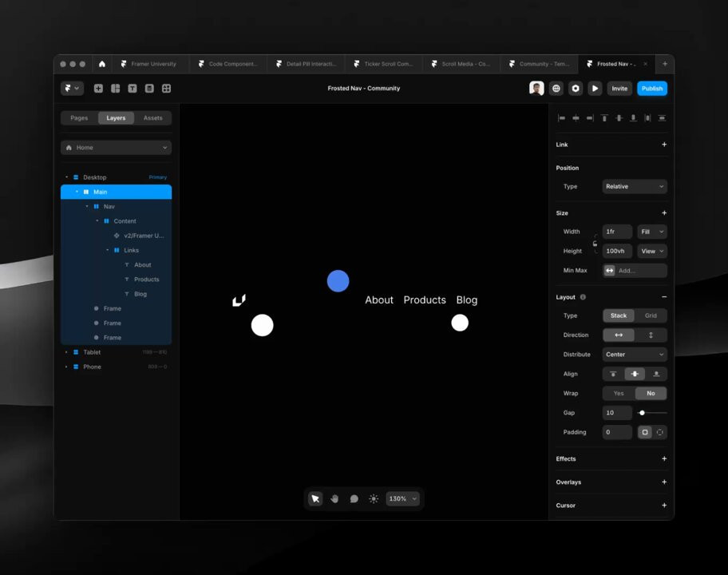Image resolution: width=728 pixels, height=575 pixels.
Task: Open the Position Type Relative dropdown
Action: [635, 186]
